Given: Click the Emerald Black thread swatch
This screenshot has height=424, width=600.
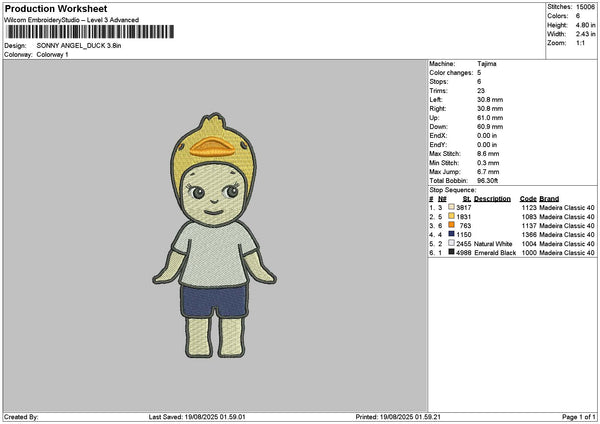Looking at the screenshot, I should (452, 252).
